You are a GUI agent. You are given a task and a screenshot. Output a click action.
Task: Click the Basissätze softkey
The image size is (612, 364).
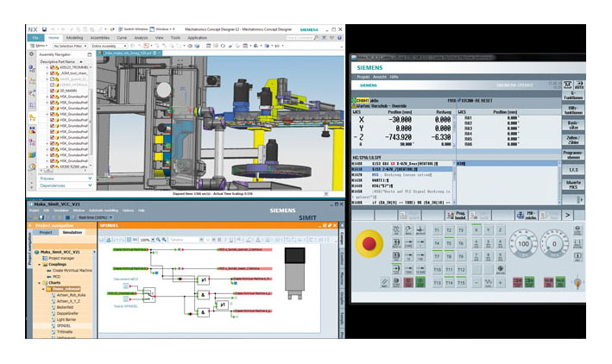pyautogui.click(x=573, y=125)
